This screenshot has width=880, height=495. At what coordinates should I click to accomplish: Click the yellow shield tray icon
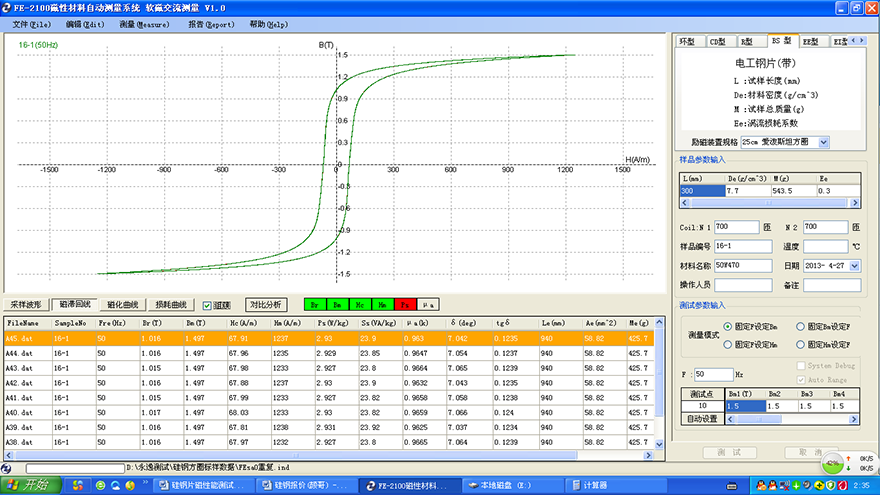tap(831, 485)
